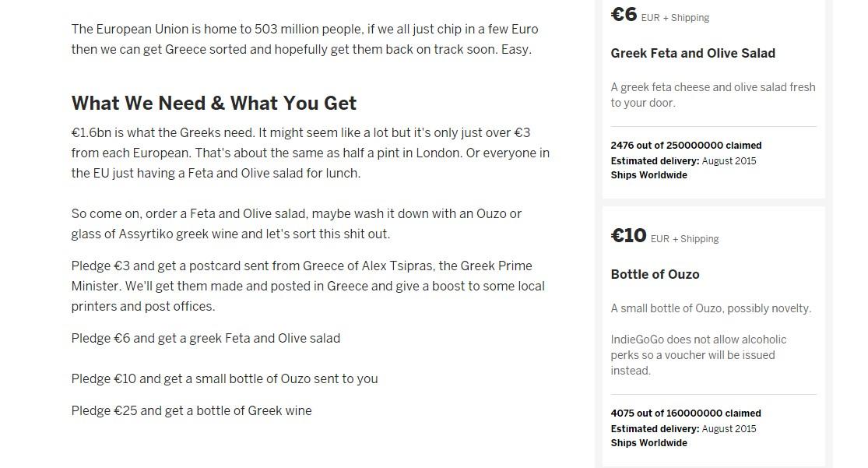The height and width of the screenshot is (468, 868).
Task: Click the €10 perk price
Action: pos(629,235)
